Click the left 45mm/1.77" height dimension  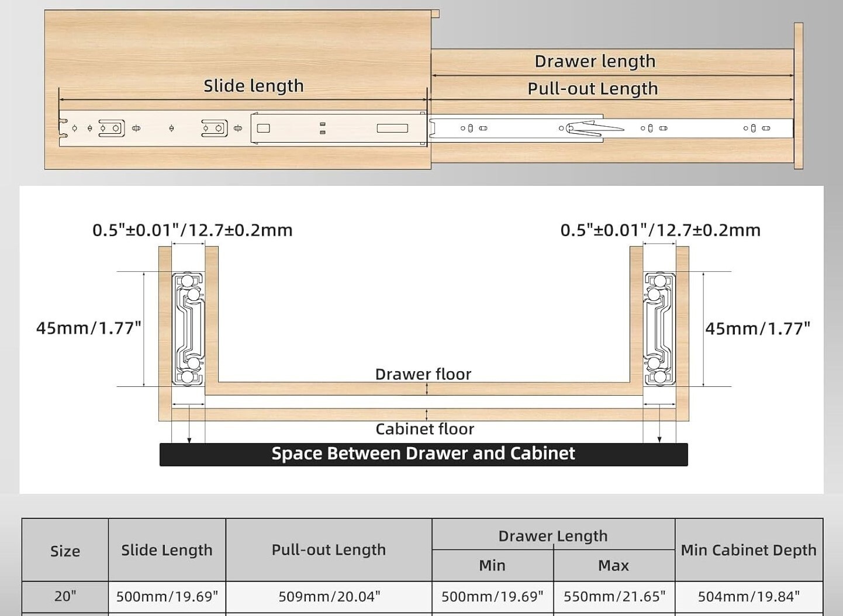[89, 328]
